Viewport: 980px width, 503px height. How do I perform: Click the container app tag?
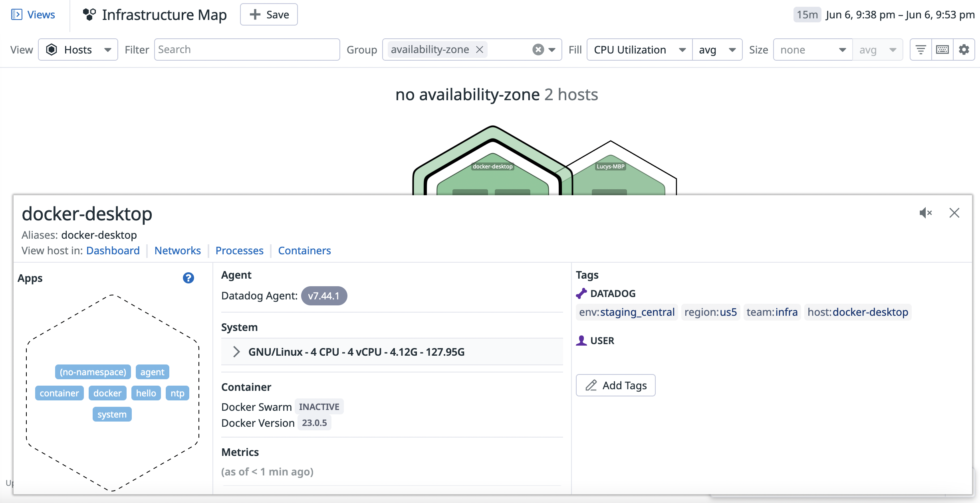[59, 393]
